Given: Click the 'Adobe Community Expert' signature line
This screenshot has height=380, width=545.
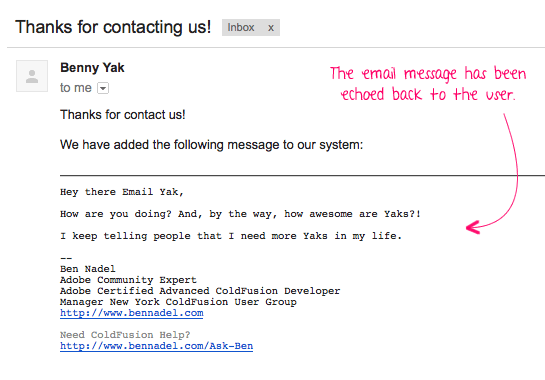Looking at the screenshot, I should point(128,280).
